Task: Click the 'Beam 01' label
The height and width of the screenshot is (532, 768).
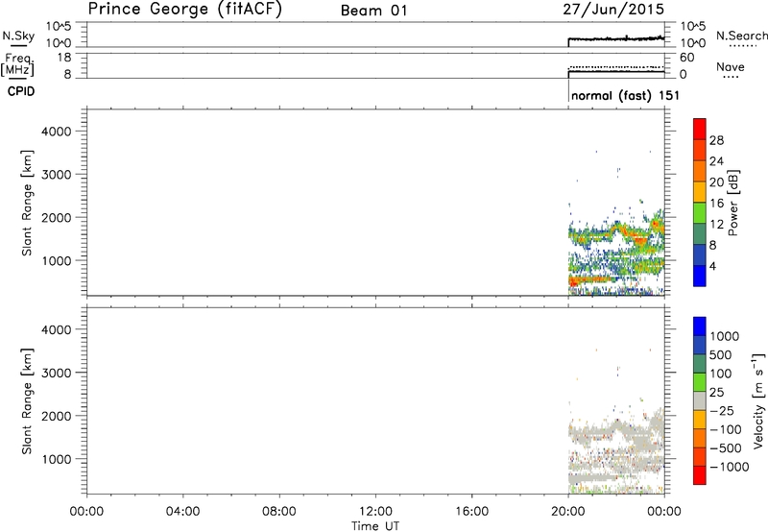Action: 373,11
